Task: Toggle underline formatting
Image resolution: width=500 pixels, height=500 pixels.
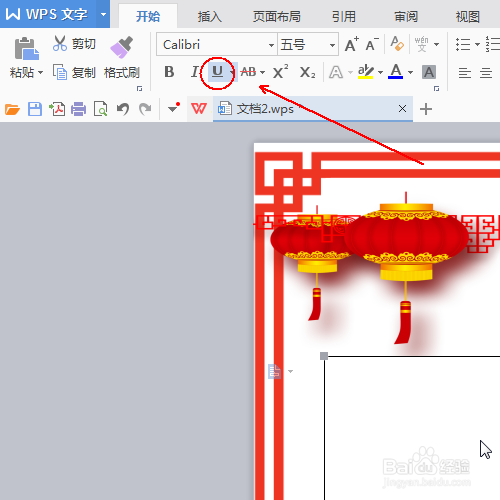Action: [x=217, y=71]
